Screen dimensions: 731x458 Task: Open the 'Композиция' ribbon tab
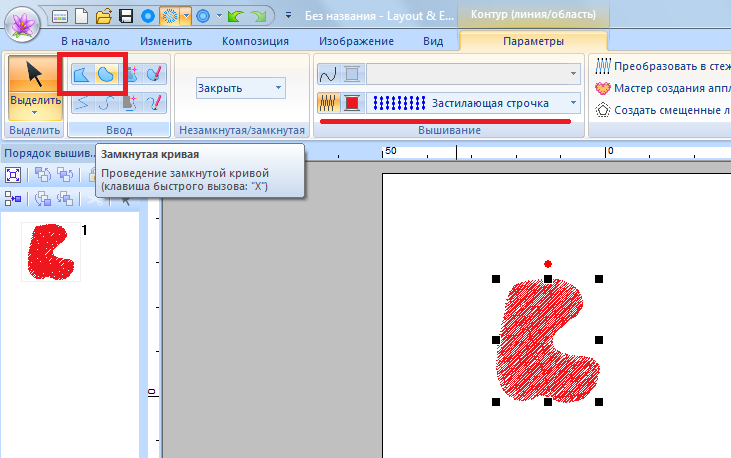tap(256, 41)
